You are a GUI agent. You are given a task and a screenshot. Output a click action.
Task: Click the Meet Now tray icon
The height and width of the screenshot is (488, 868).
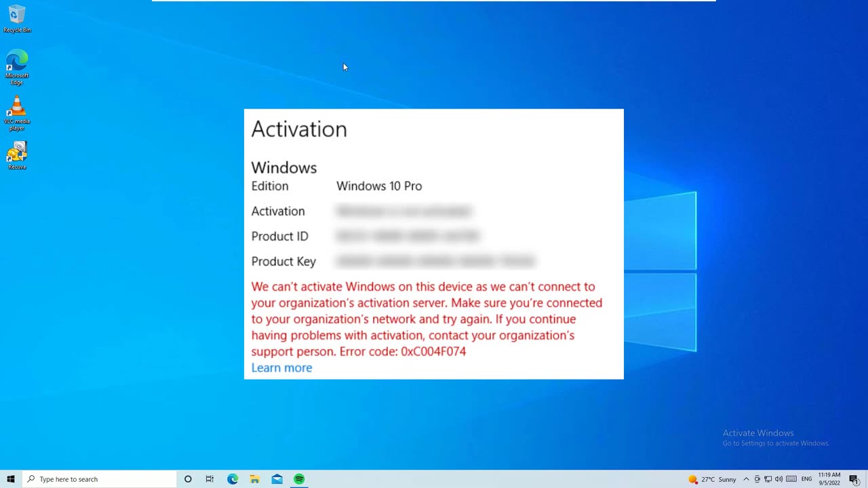pyautogui.click(x=757, y=479)
